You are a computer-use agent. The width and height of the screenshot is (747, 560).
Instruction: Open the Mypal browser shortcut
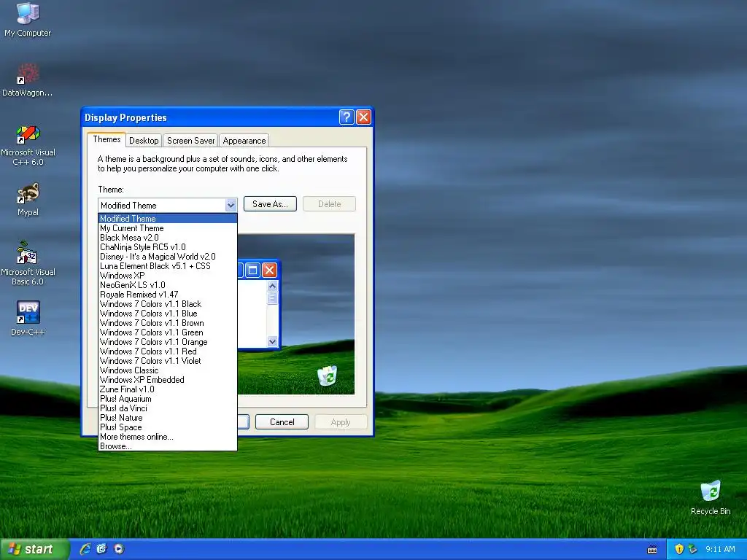28,199
